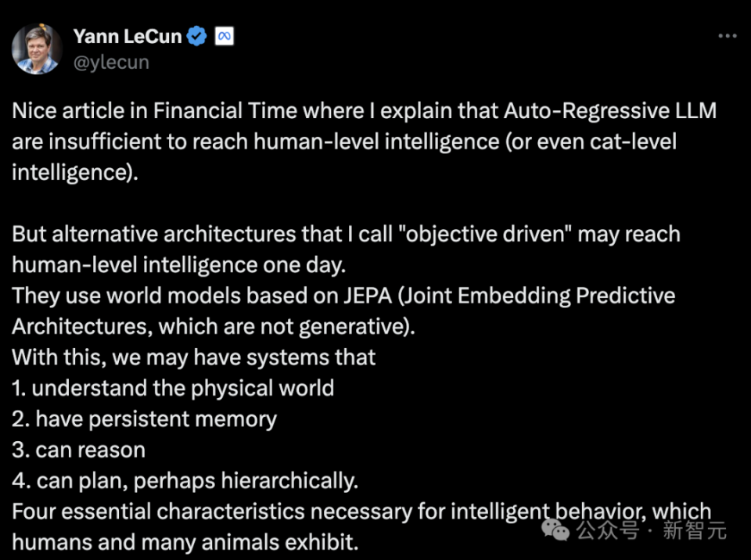Click the blue verified checkmark badge
Viewport: 751px width, 560px height.
(196, 37)
